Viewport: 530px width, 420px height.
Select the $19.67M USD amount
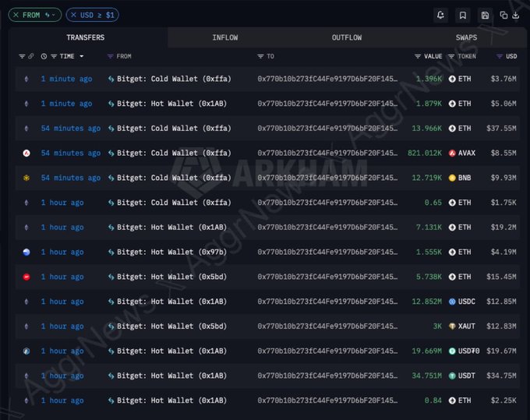coord(501,351)
